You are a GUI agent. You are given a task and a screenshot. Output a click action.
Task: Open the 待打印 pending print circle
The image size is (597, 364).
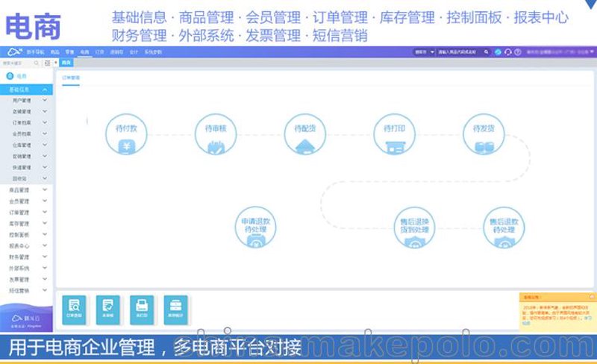395,134
